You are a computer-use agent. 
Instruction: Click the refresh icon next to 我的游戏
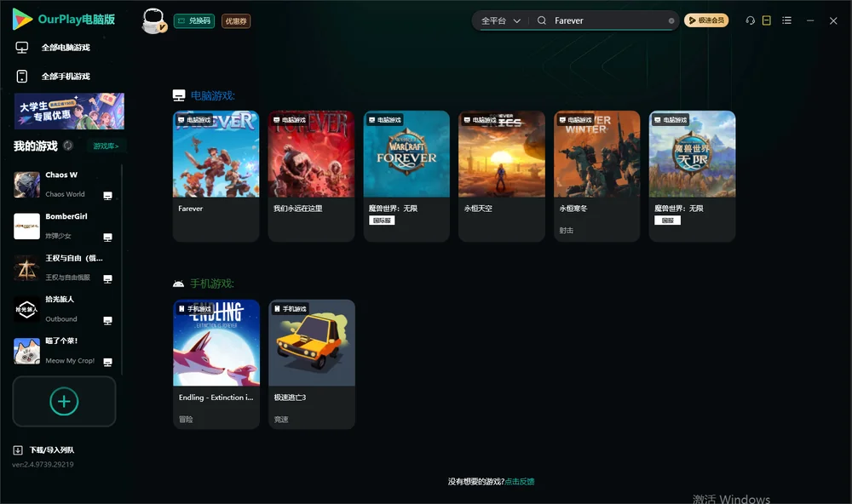(68, 146)
